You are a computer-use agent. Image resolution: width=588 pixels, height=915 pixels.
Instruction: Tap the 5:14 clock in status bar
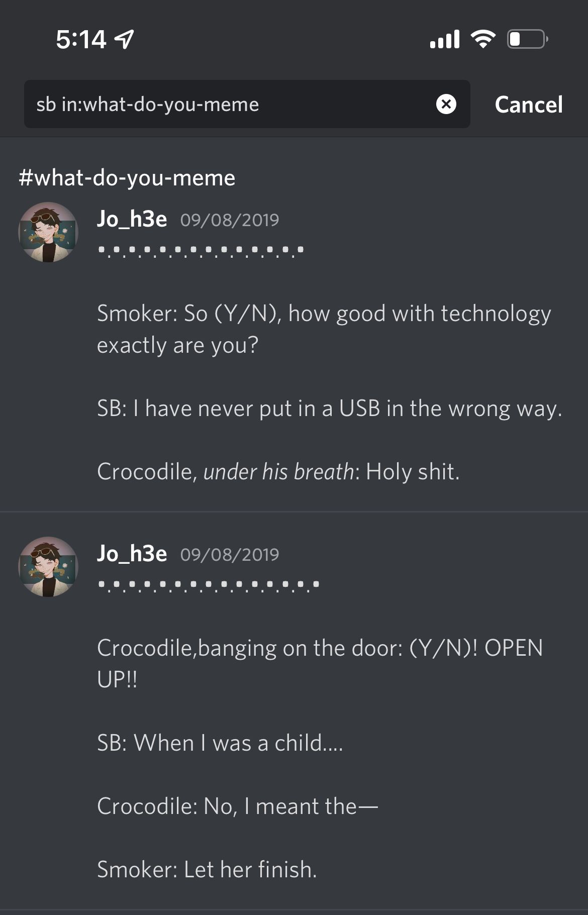[81, 39]
